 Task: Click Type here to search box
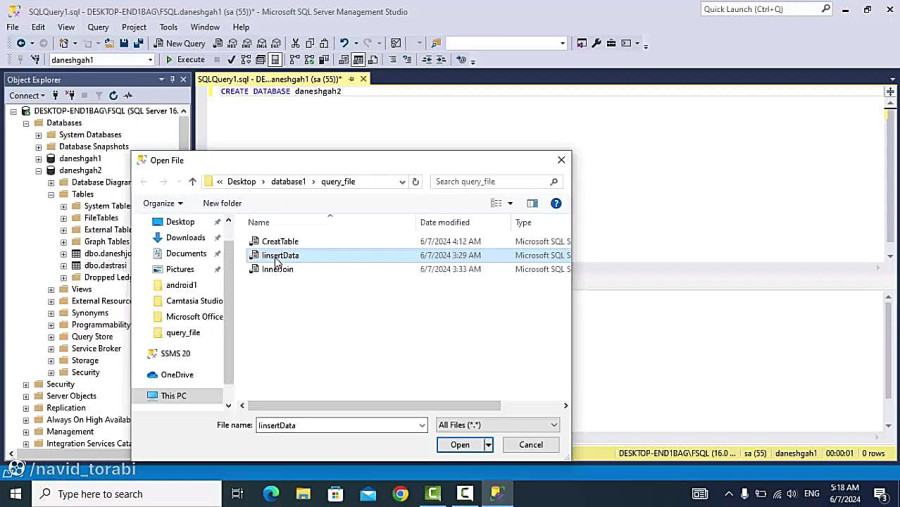(127, 494)
